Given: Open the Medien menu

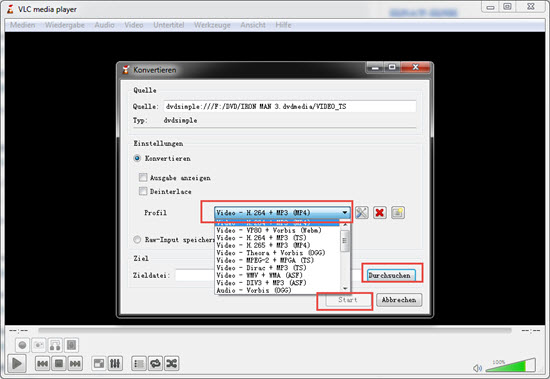Looking at the screenshot, I should coord(22,25).
